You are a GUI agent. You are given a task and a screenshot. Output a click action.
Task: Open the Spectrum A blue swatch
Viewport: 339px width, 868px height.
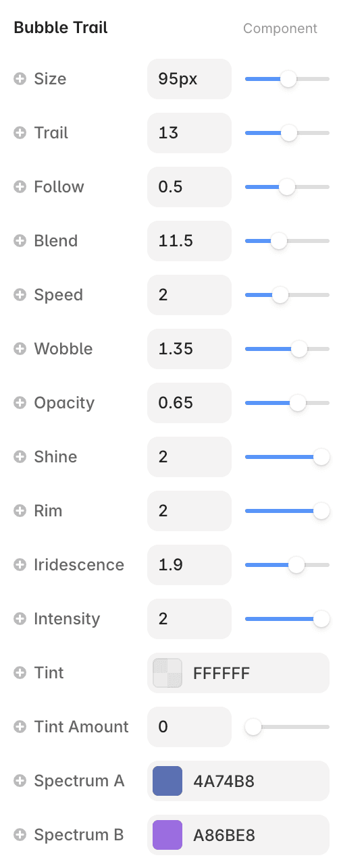(167, 781)
